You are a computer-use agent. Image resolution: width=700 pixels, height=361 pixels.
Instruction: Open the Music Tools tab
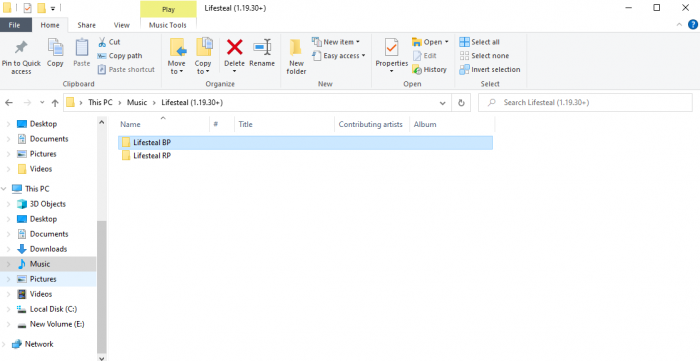[168, 25]
